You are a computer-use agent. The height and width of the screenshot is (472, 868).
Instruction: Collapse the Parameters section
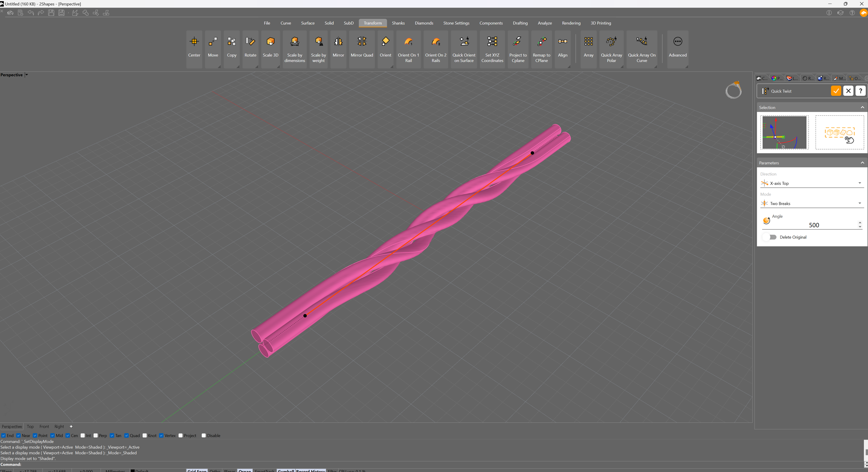click(x=862, y=163)
